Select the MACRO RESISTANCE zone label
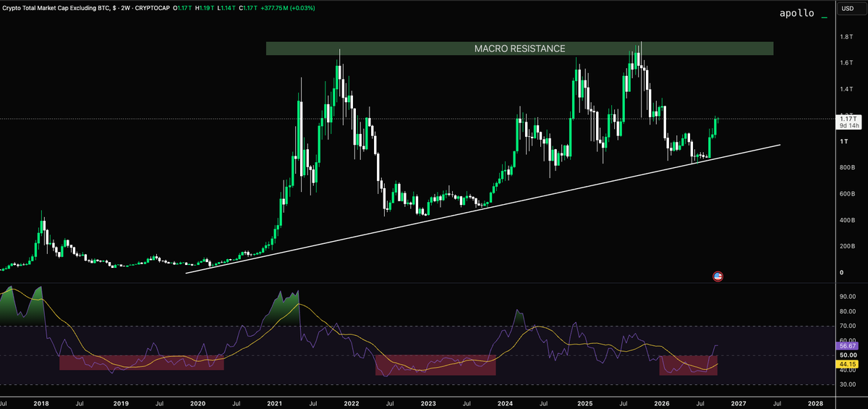This screenshot has width=868, height=409. (519, 49)
